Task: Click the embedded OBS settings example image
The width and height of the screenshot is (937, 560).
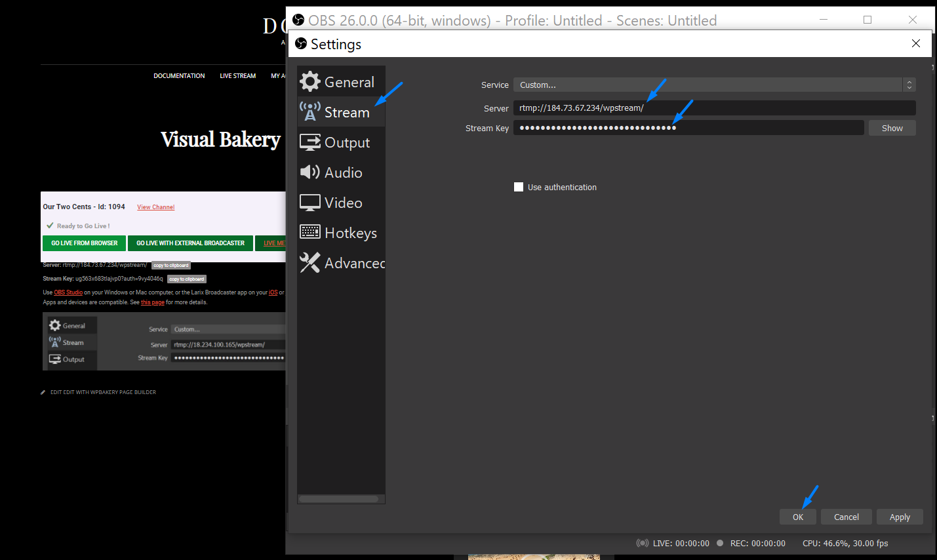Action: pyautogui.click(x=164, y=342)
